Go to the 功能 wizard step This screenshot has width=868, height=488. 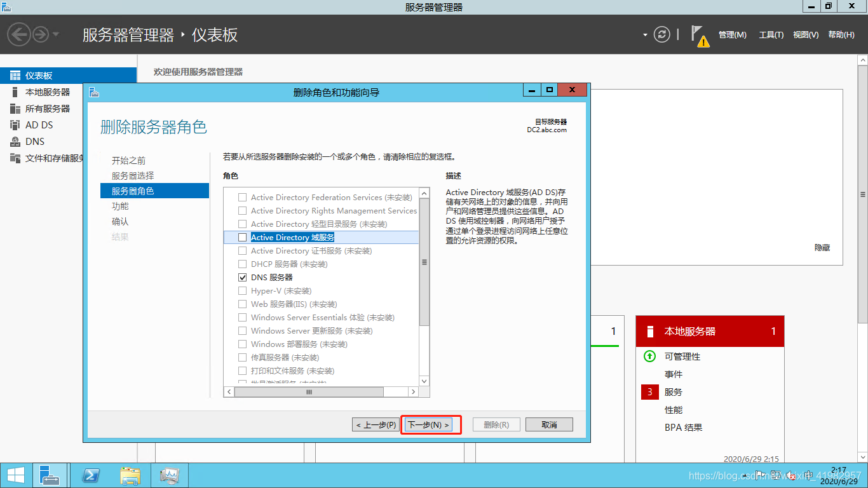pyautogui.click(x=120, y=207)
